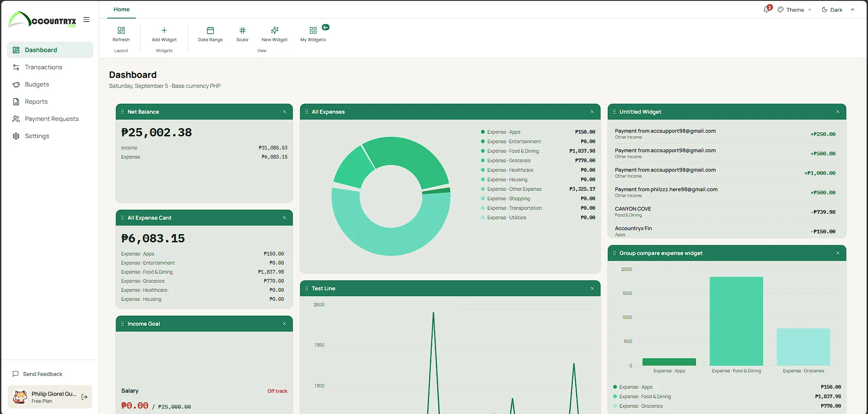
Task: Select the CANYON COVE transaction row
Action: (725, 212)
